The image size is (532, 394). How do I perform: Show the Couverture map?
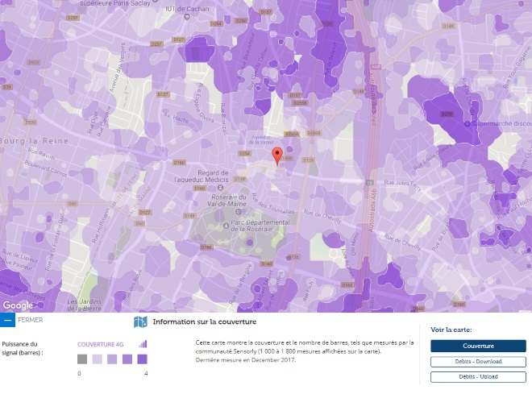(478, 346)
